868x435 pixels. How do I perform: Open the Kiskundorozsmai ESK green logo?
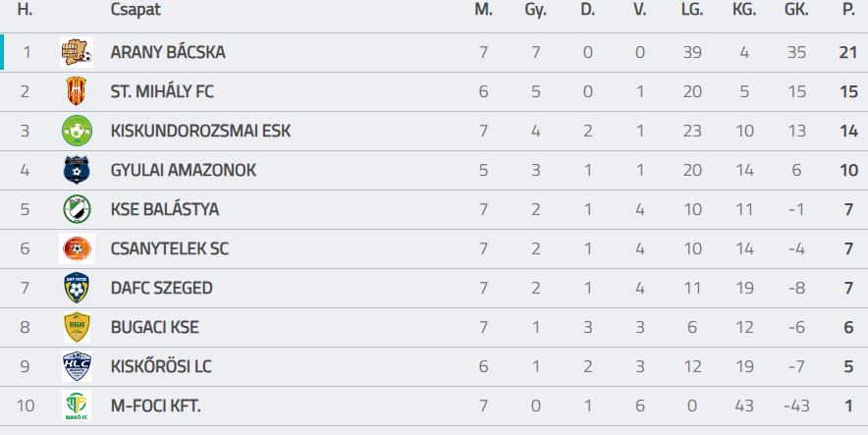point(77,131)
